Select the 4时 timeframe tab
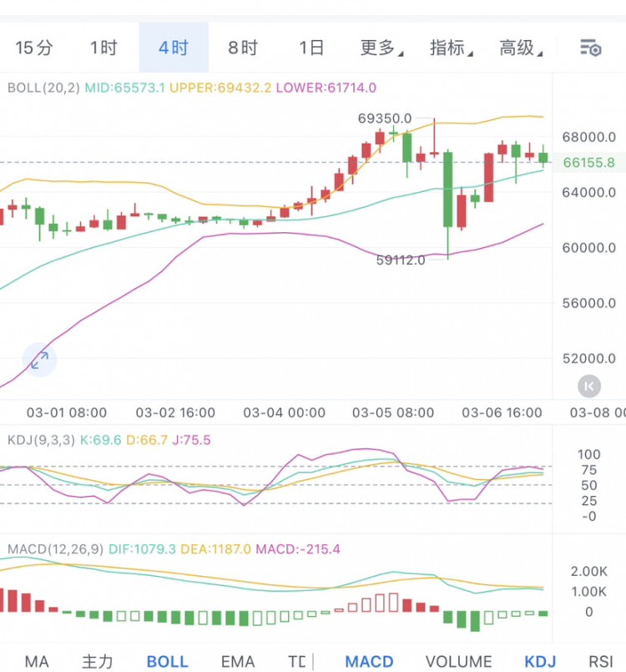Image resolution: width=626 pixels, height=672 pixels. (x=174, y=48)
